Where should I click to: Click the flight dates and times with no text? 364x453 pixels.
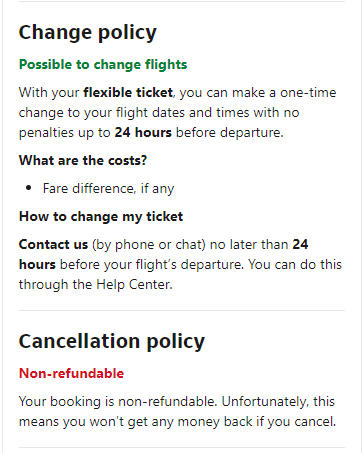click(x=207, y=112)
